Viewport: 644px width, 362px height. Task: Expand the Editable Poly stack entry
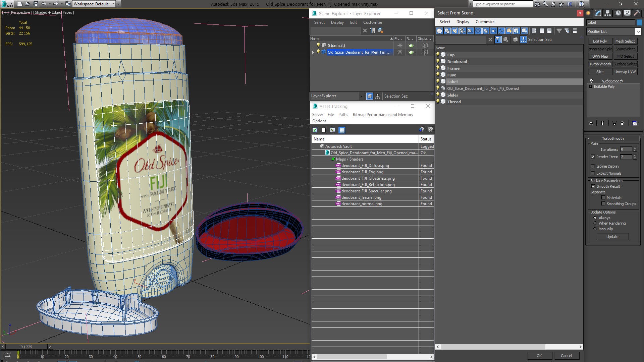[x=590, y=86]
